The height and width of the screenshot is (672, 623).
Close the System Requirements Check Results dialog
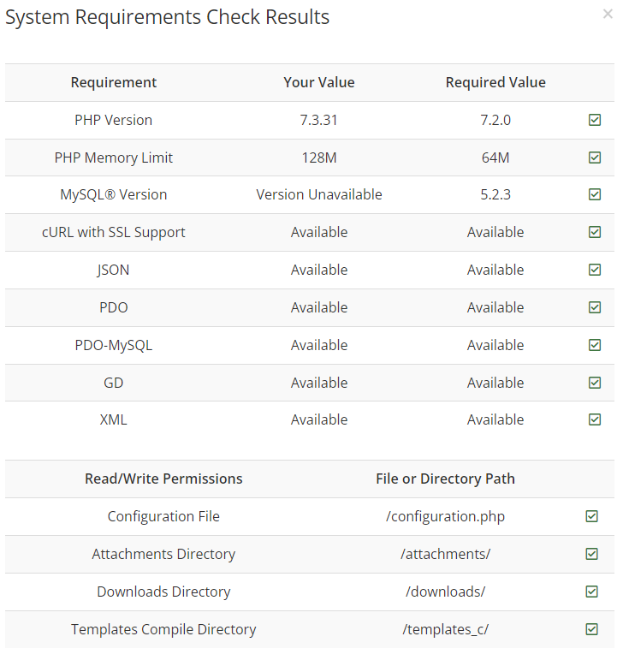tap(608, 14)
